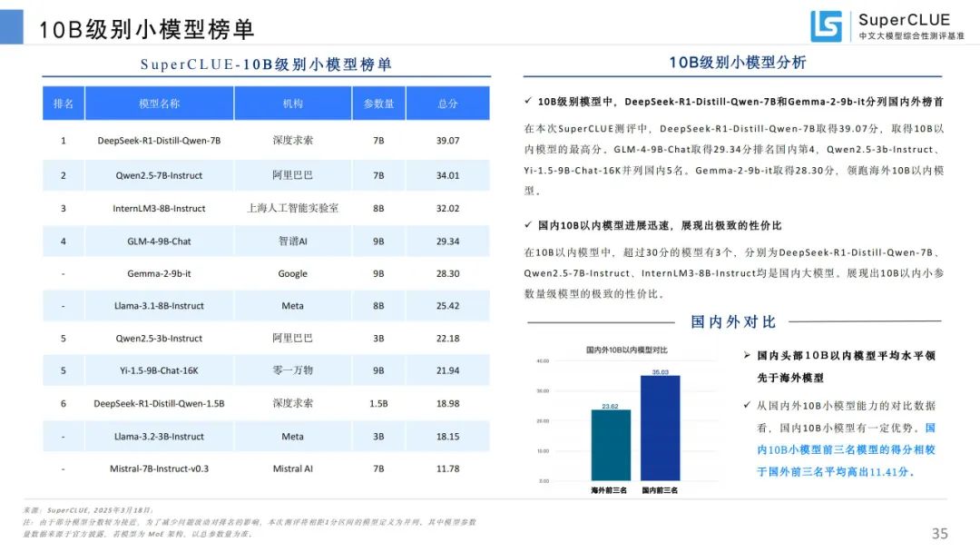Click the heading 国内10B以内模型进展迅速
The height and width of the screenshot is (552, 980).
pos(660,226)
